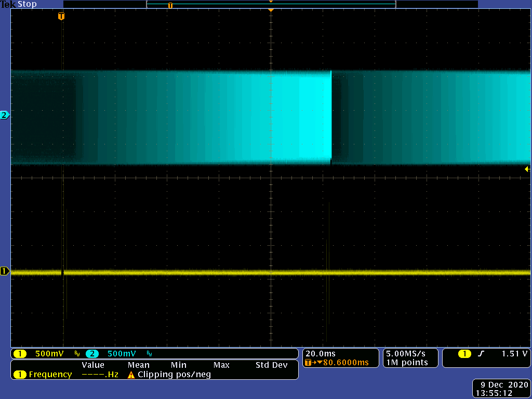The height and width of the screenshot is (399, 532).
Task: Click the orange trigger position T marker
Action: pyautogui.click(x=61, y=16)
